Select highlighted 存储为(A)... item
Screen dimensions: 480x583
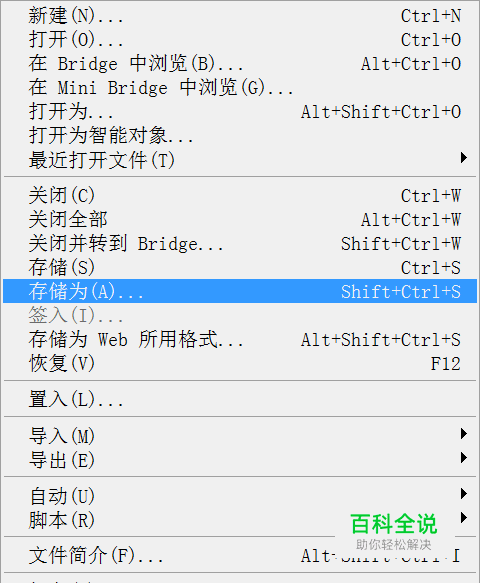click(240, 292)
